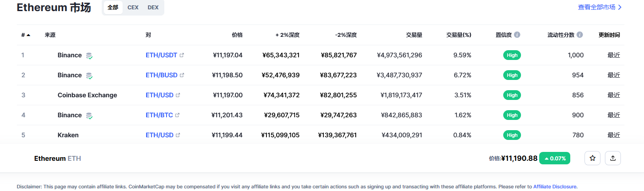Click the info icon next to 置信度
The height and width of the screenshot is (191, 644).
(x=517, y=35)
